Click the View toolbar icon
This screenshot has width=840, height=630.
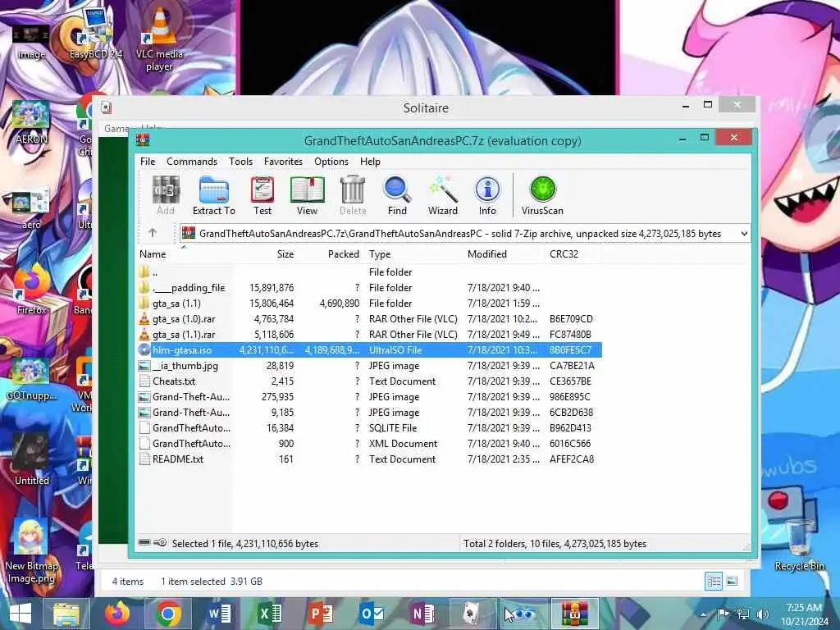tap(307, 195)
